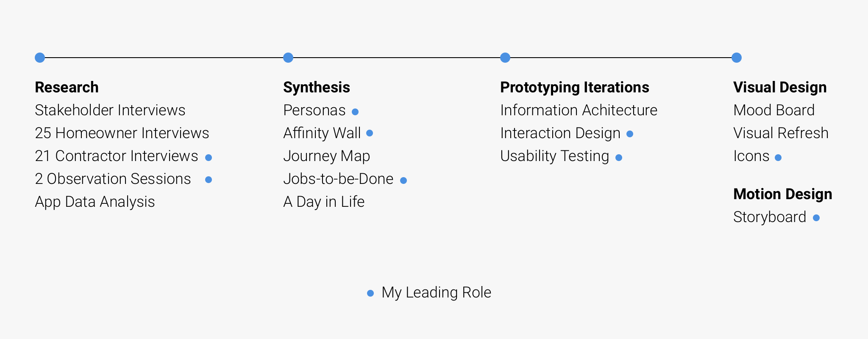The height and width of the screenshot is (339, 868).
Task: Select the Research heading
Action: pyautogui.click(x=67, y=87)
